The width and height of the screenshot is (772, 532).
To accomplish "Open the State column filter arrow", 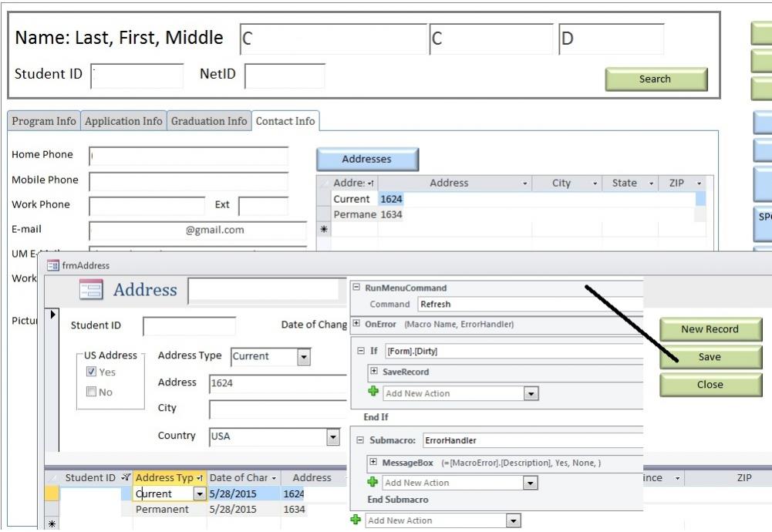I will (x=651, y=184).
